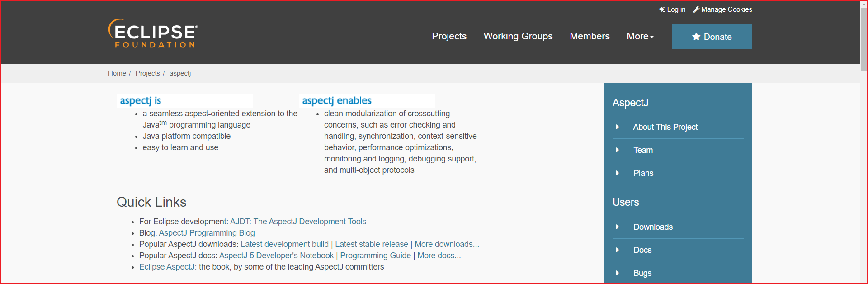This screenshot has height=284, width=868.
Task: Click the scrollbar up arrow
Action: [x=864, y=4]
